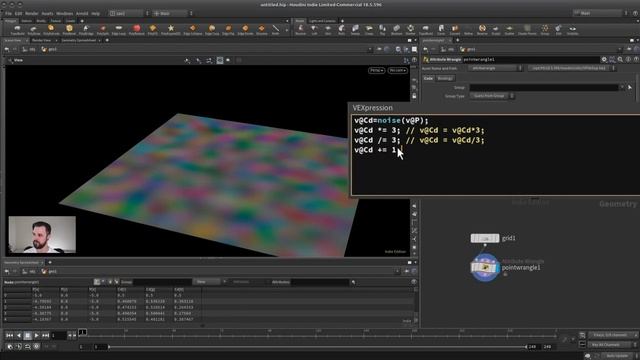Select the PolyBridge shelf tool

coord(86,30)
